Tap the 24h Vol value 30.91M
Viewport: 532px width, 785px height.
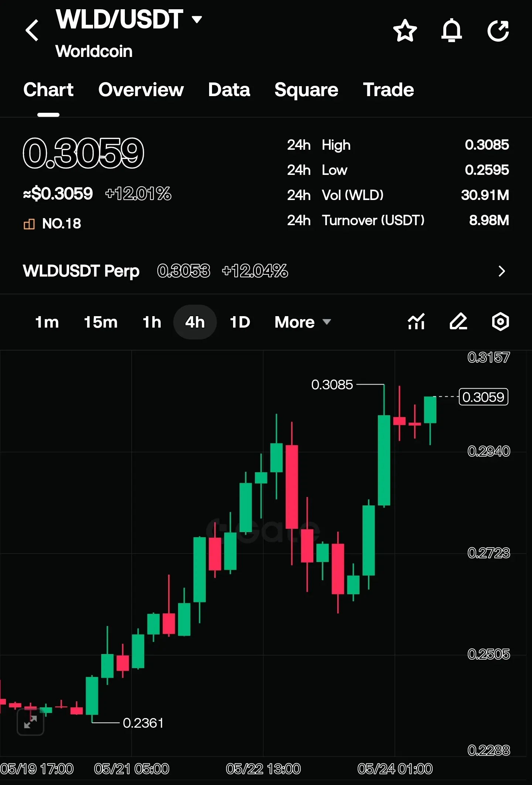click(x=485, y=195)
